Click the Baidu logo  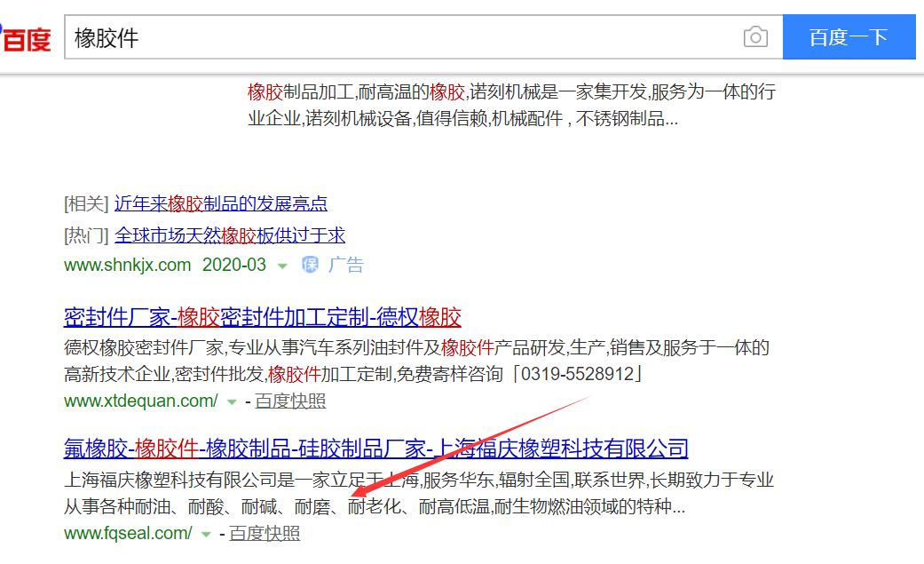point(25,38)
